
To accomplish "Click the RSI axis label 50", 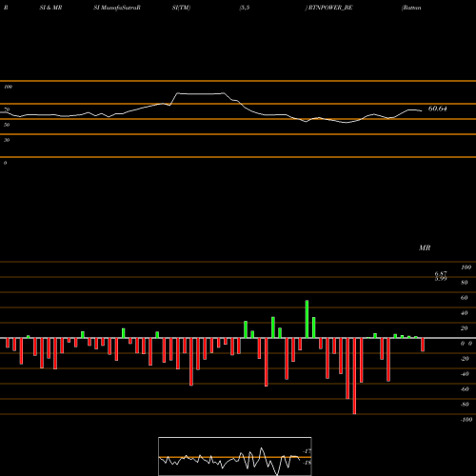I will 7,125.
